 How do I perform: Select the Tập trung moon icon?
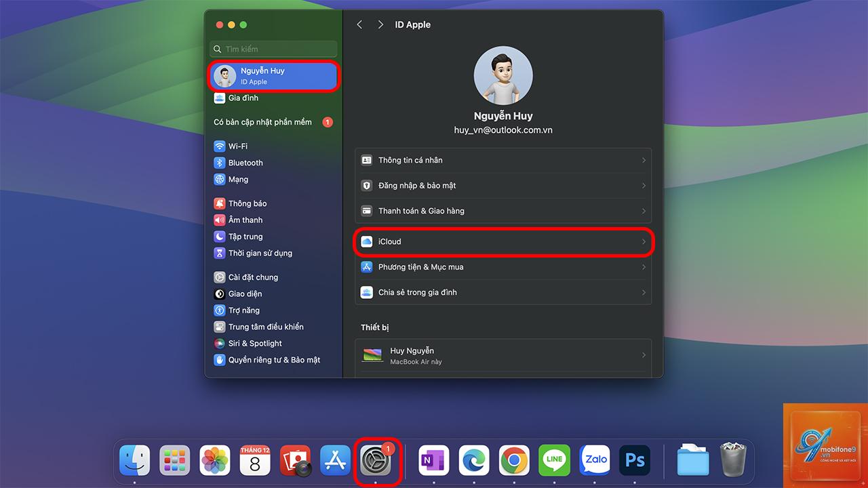tap(219, 237)
